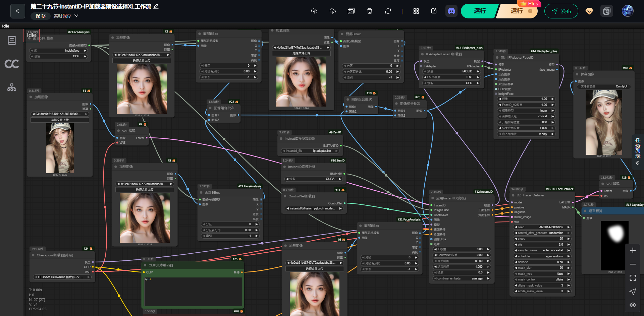Zoom in with the plus icon
644x316 pixels.
pyautogui.click(x=633, y=250)
